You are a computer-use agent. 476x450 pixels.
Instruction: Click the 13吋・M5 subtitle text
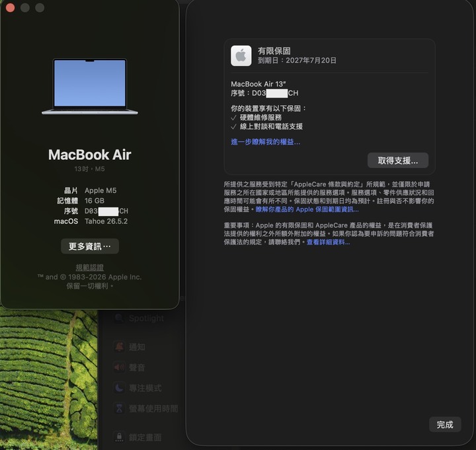(x=89, y=169)
